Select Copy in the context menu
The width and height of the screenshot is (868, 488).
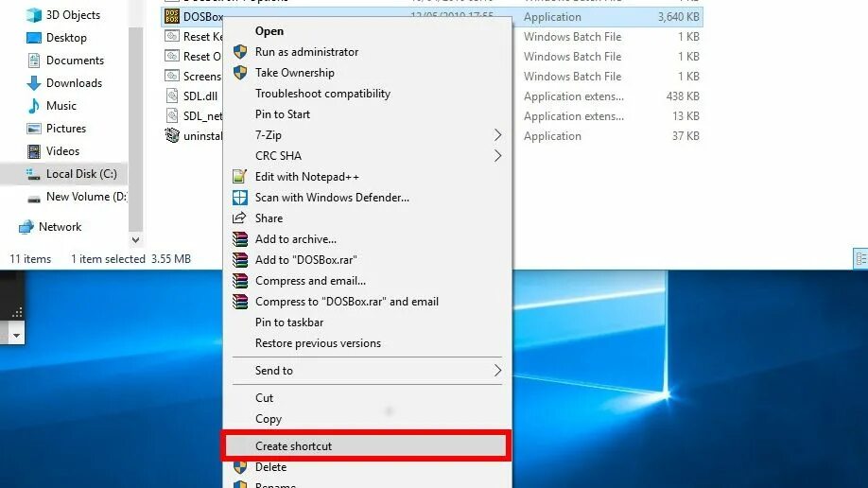(269, 419)
